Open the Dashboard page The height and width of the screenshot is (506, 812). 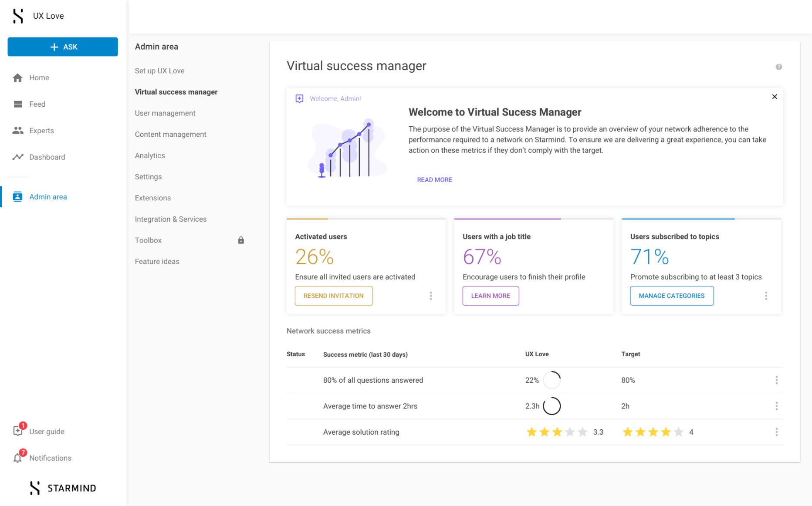click(47, 157)
